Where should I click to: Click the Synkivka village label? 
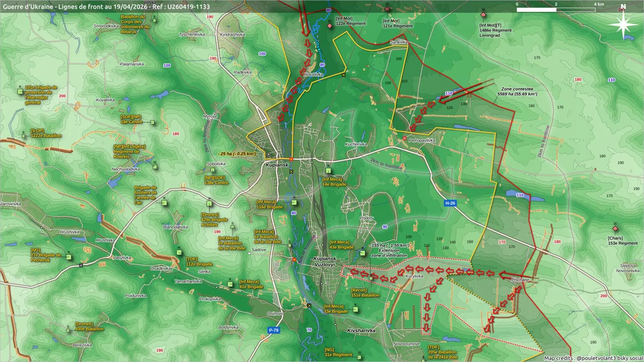tap(399, 42)
